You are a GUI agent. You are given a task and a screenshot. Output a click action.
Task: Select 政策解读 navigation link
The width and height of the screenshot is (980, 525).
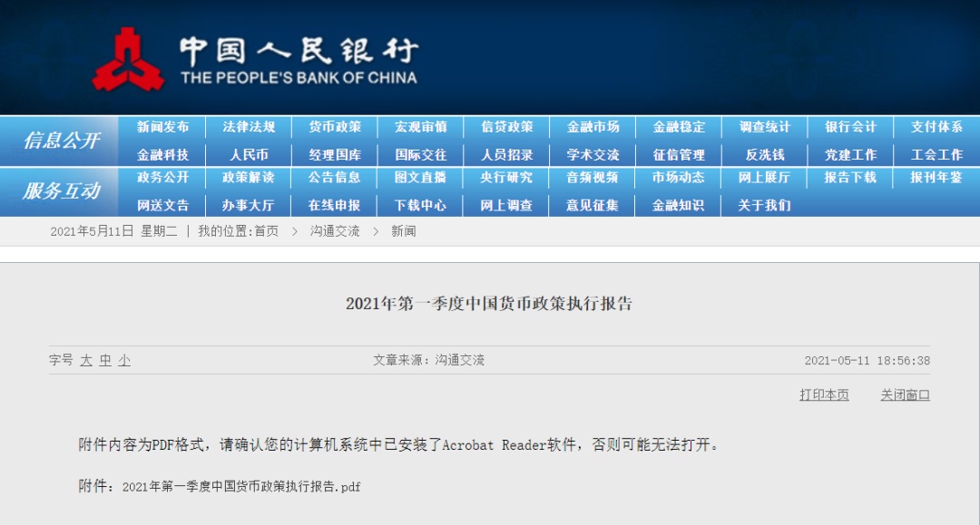click(249, 178)
